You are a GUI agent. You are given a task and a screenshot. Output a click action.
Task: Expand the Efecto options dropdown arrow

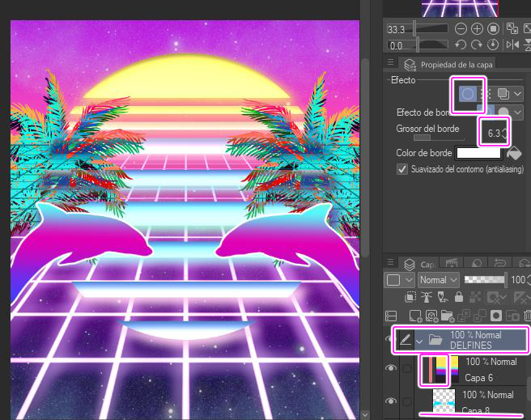tap(518, 94)
